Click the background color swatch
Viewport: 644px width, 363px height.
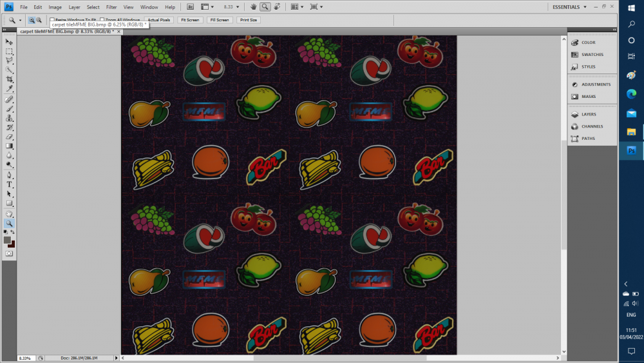click(x=12, y=246)
